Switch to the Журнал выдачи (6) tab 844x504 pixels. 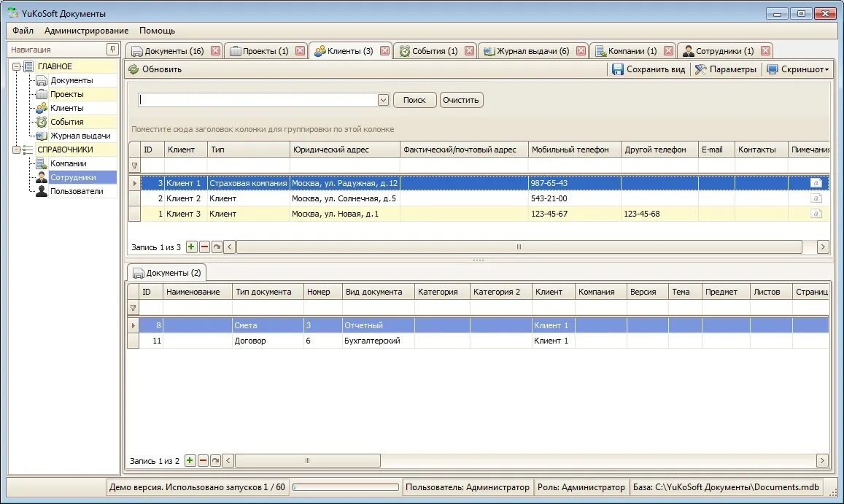pyautogui.click(x=533, y=51)
